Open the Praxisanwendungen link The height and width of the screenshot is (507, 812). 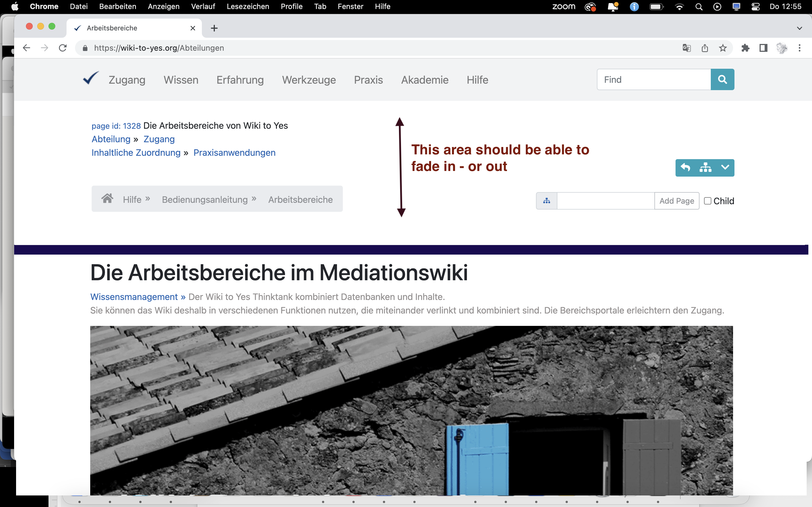[234, 153]
